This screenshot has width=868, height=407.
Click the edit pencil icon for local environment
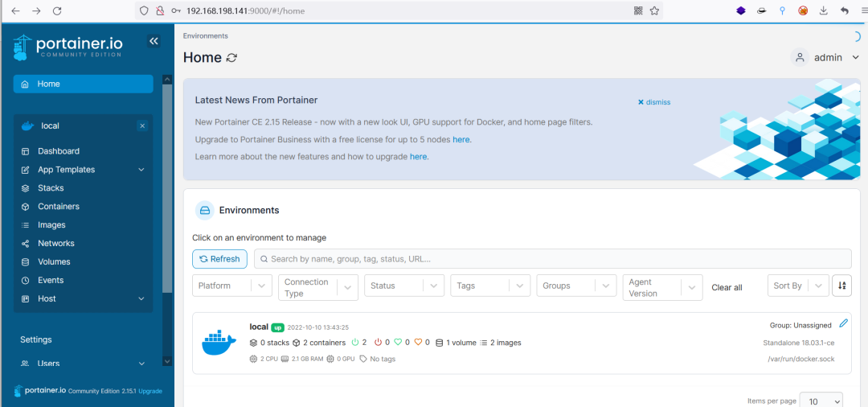[843, 323]
